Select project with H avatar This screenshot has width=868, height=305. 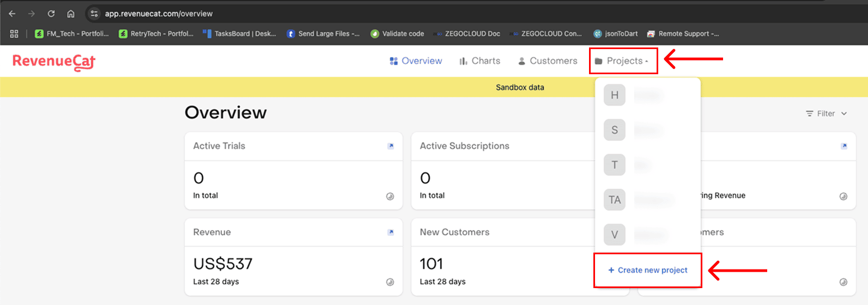point(615,95)
